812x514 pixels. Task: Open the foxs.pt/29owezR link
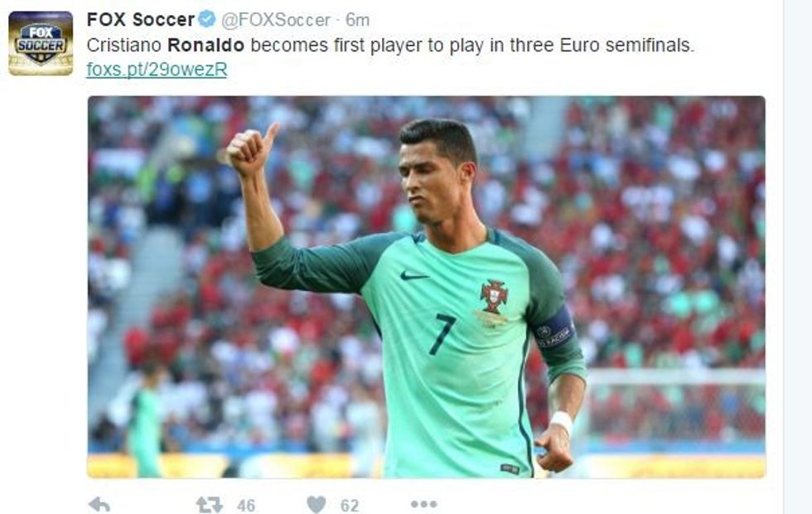coord(157,70)
